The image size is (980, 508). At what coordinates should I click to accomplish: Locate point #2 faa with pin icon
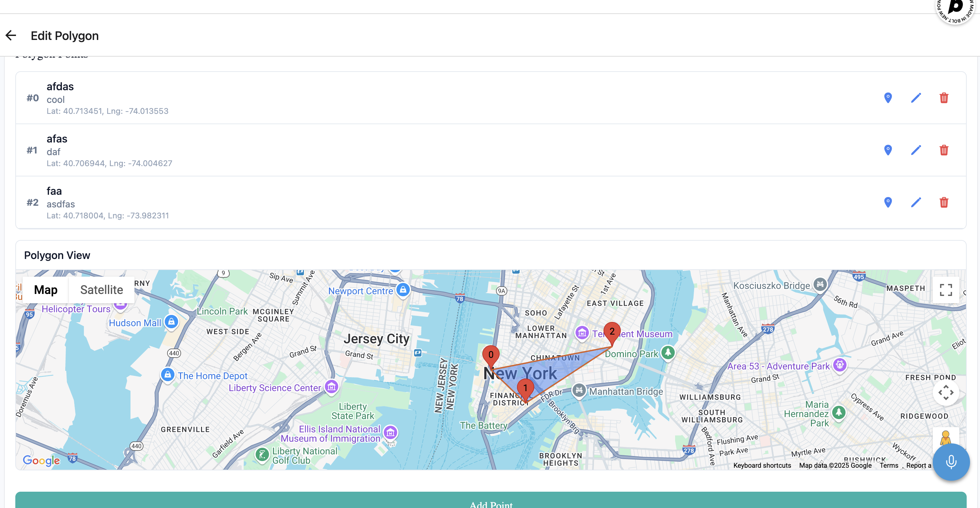887,202
